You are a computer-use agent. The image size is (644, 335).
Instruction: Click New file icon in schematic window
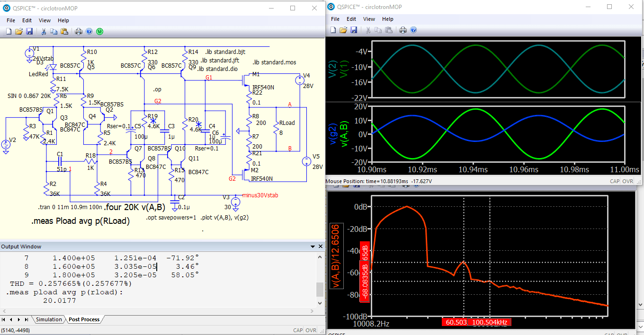9,31
